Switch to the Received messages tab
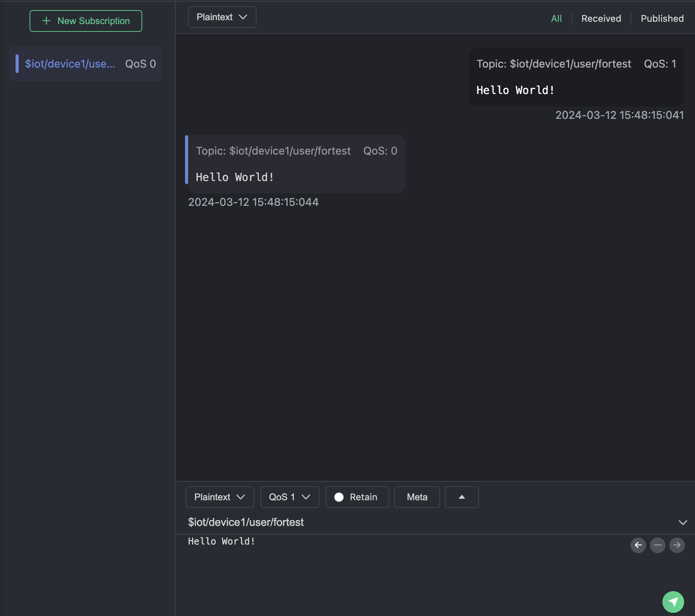 pyautogui.click(x=601, y=19)
